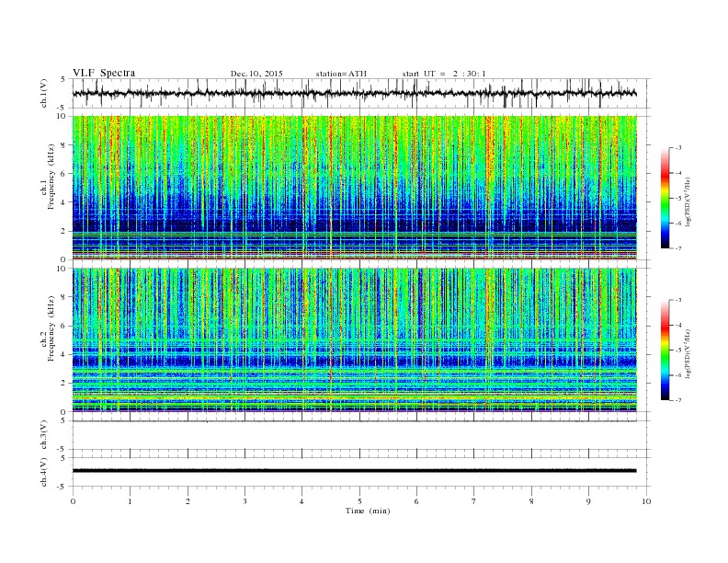
Task: Click the "6" kHz tick of ch.1 spectrogram
Action: click(x=63, y=174)
